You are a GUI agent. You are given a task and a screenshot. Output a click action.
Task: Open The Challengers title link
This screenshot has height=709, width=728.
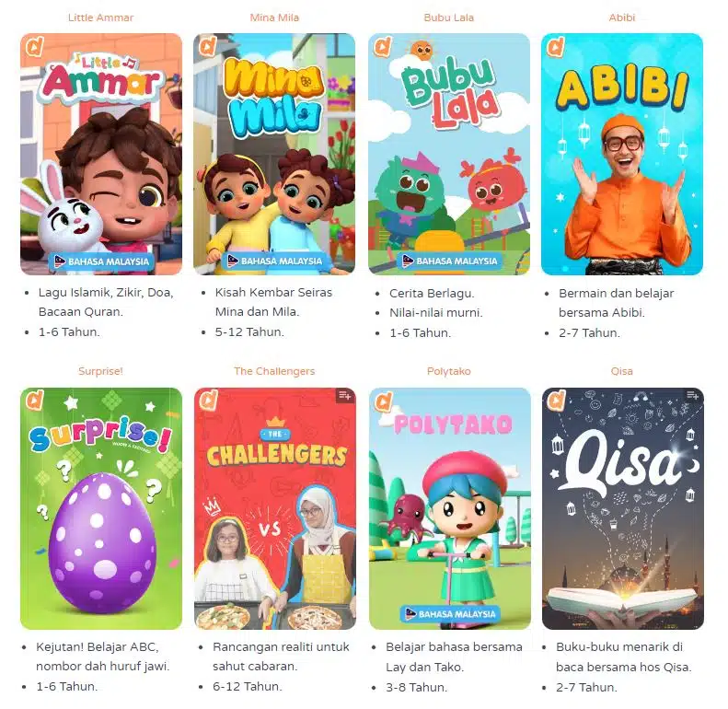(x=274, y=371)
